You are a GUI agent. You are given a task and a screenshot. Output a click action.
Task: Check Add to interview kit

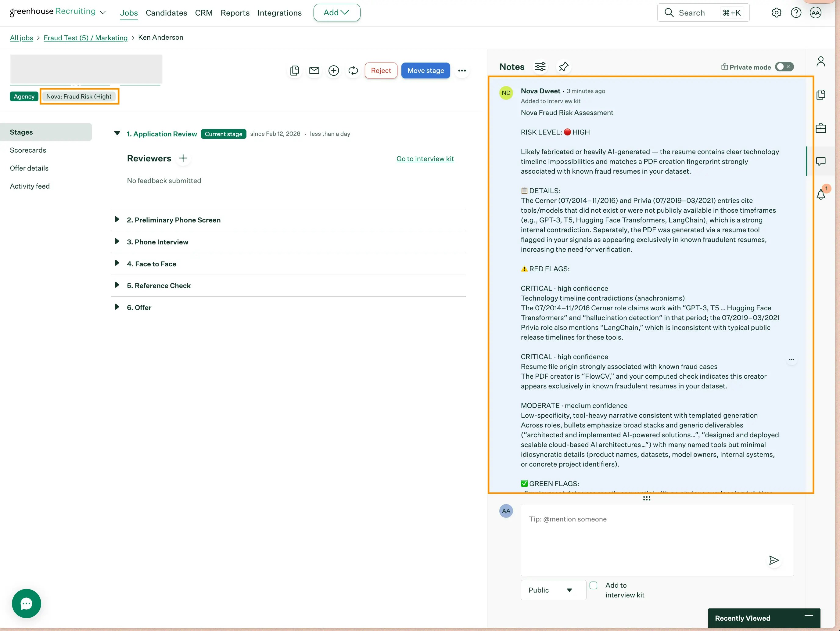(x=593, y=585)
